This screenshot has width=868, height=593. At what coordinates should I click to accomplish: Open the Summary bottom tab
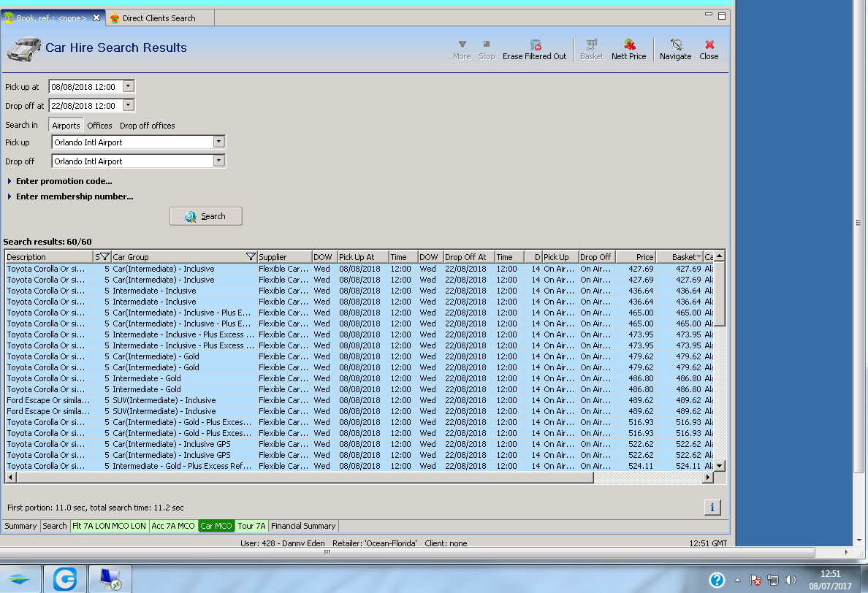pos(20,526)
